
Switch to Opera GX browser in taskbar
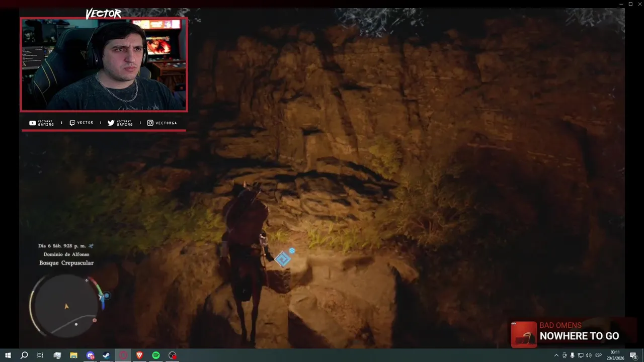(x=123, y=355)
